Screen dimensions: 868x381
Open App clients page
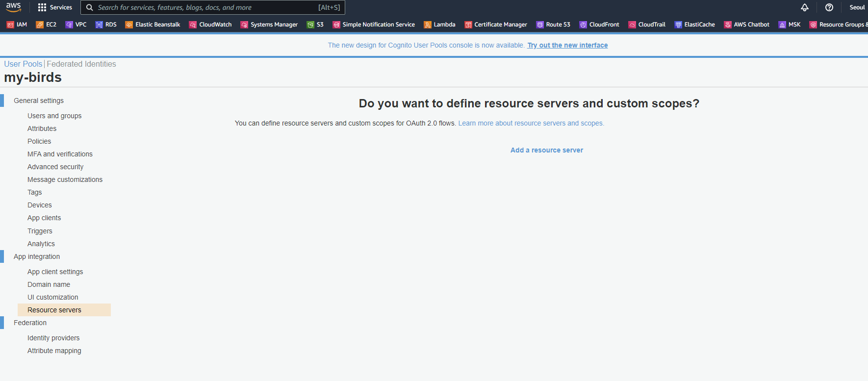[x=44, y=218]
